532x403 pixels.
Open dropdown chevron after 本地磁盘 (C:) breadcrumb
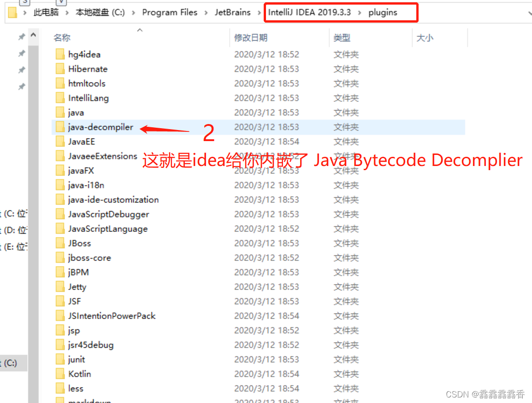[133, 12]
